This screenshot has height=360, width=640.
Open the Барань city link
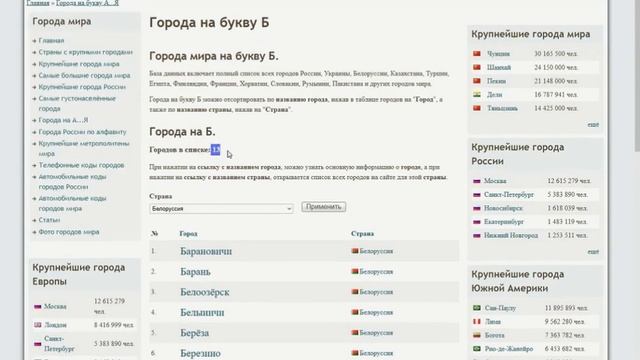coord(195,272)
